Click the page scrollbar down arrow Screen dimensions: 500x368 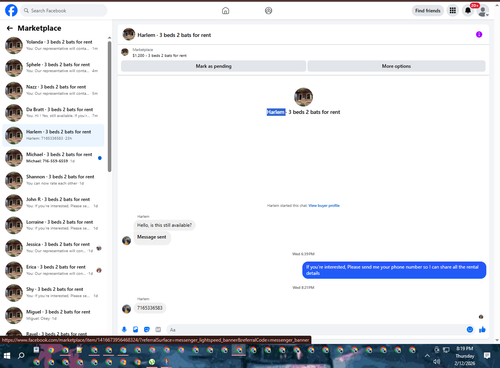[x=497, y=340]
